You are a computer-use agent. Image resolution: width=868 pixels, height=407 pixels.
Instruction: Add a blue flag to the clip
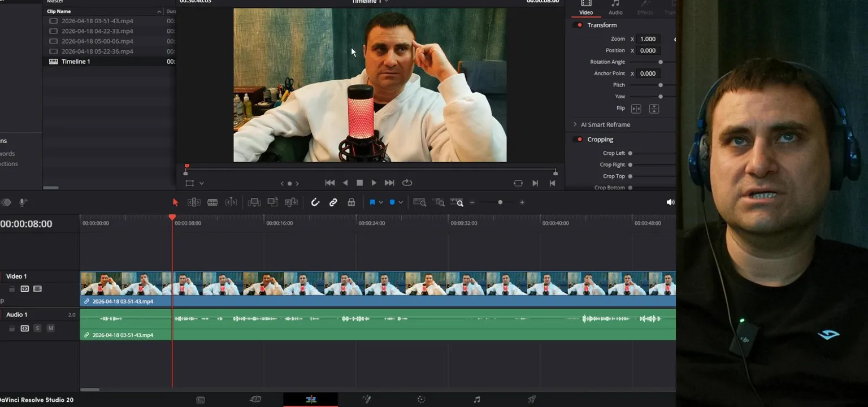[x=372, y=202]
